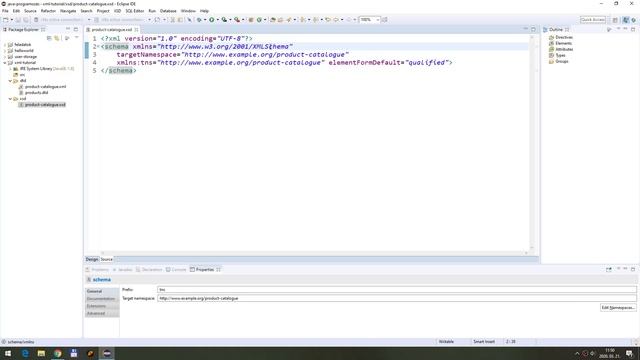This screenshot has width=640, height=360.
Task: Toggle Link with Editor in Package Explorer
Action: [x=57, y=38]
